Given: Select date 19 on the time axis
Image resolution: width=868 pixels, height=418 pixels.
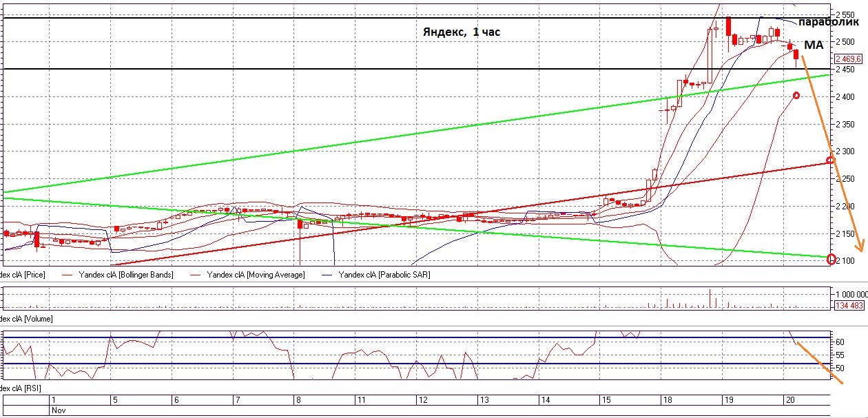Looking at the screenshot, I should point(727,399).
